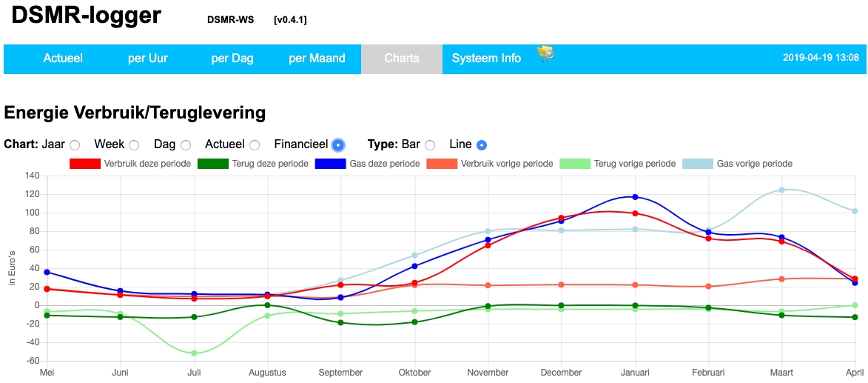Click the Gas deze periode Januari peak point
The height and width of the screenshot is (383, 868).
[x=635, y=197]
